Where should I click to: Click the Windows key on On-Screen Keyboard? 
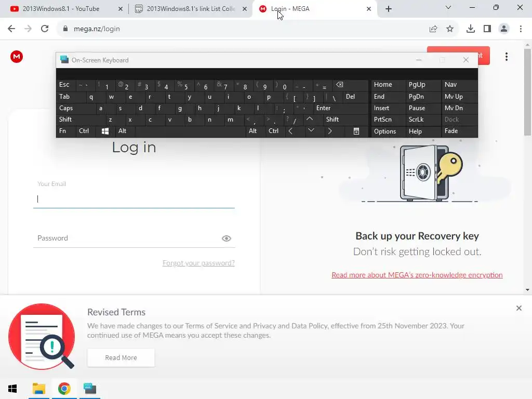105,131
